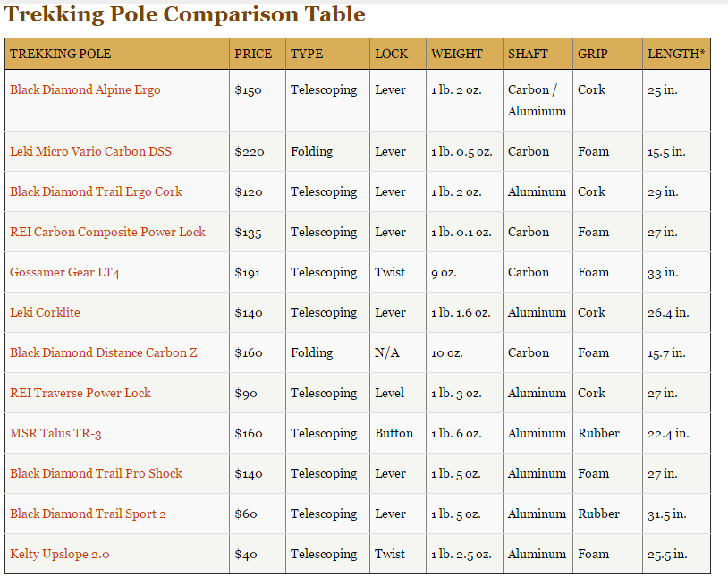Click the Kelty Upslope 2.0 link

click(x=60, y=554)
